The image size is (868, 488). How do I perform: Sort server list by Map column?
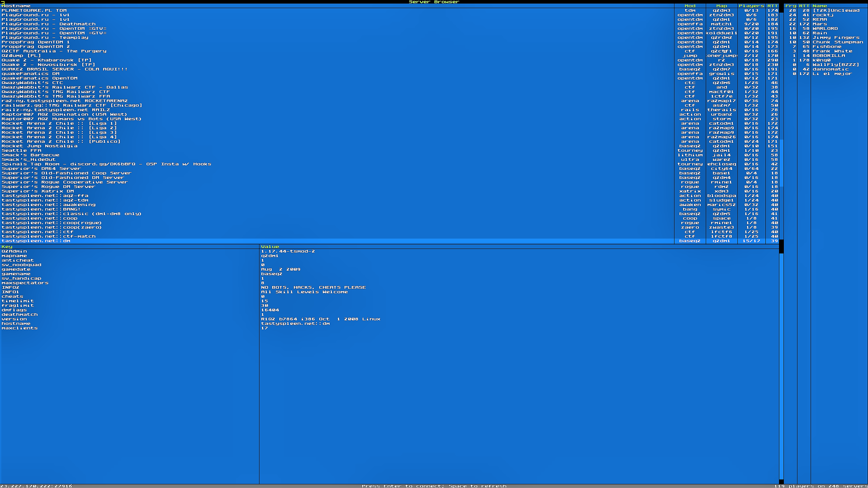722,6
